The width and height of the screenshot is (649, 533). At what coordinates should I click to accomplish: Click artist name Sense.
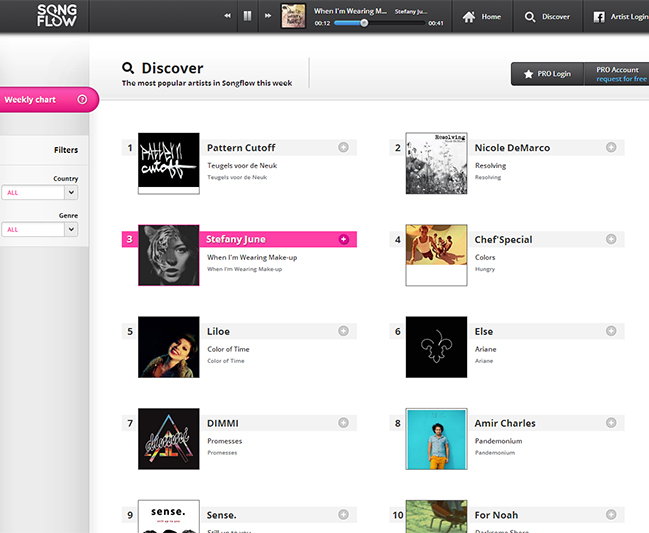[221, 515]
